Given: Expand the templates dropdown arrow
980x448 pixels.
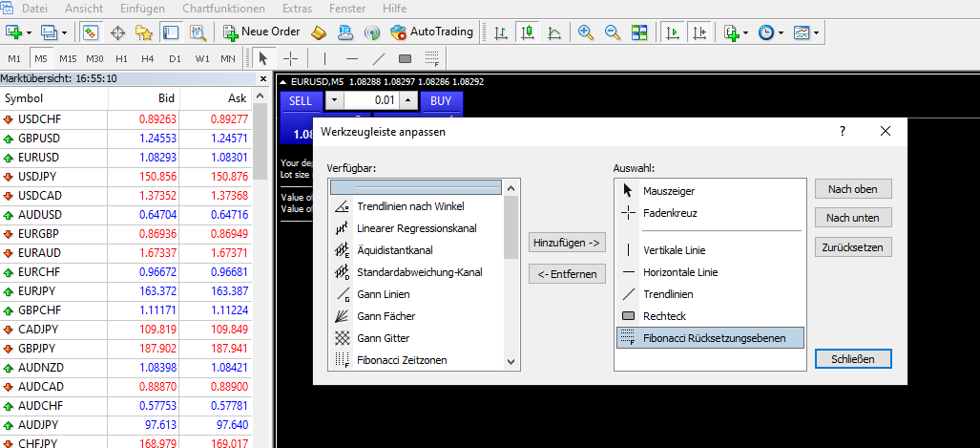Looking at the screenshot, I should [x=816, y=32].
